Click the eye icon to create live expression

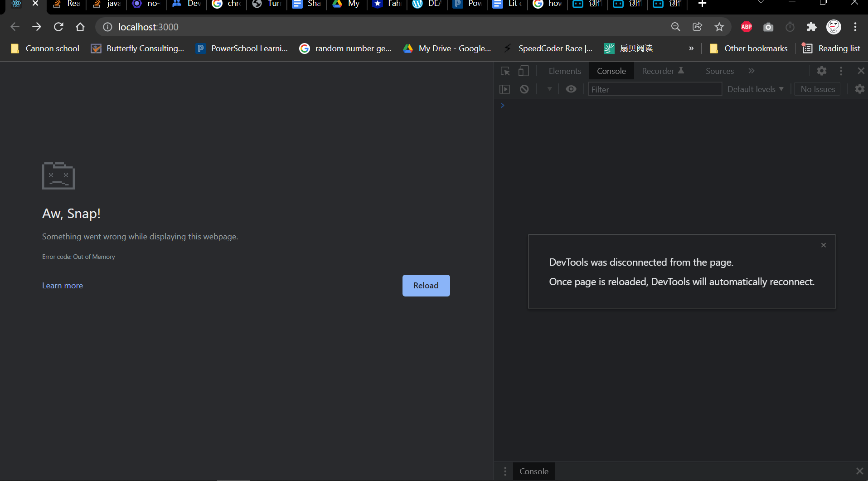(571, 89)
